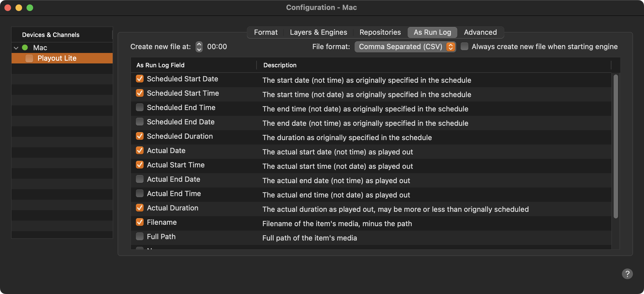Select Playout Lite in device list
Image resolution: width=644 pixels, height=294 pixels.
(62, 58)
